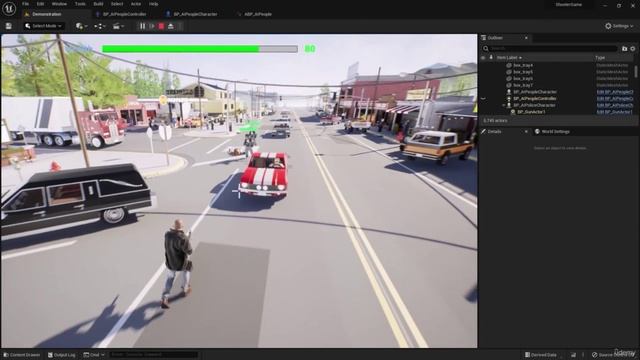
Task: Open the Window menu
Action: [59, 4]
